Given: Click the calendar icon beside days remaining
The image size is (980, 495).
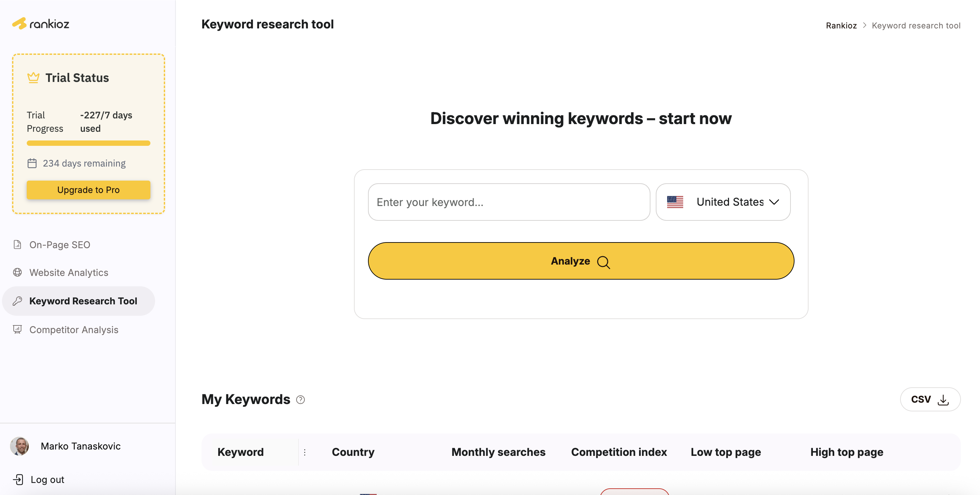Looking at the screenshot, I should tap(32, 163).
